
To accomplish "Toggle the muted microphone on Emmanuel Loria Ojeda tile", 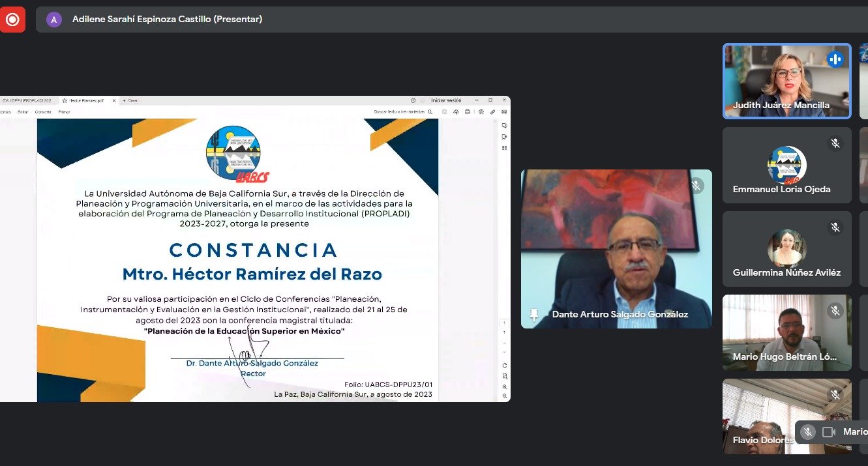I will pos(835,143).
